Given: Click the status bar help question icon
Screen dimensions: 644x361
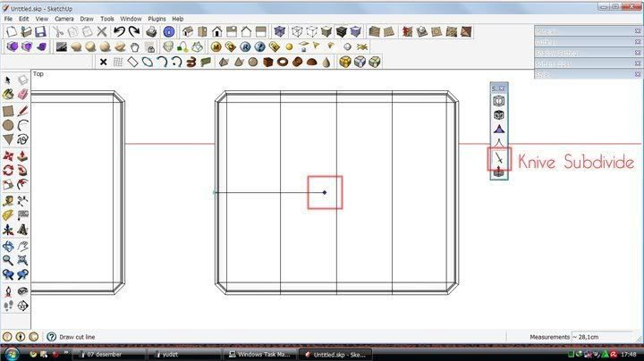Looking at the screenshot, I should pos(51,337).
